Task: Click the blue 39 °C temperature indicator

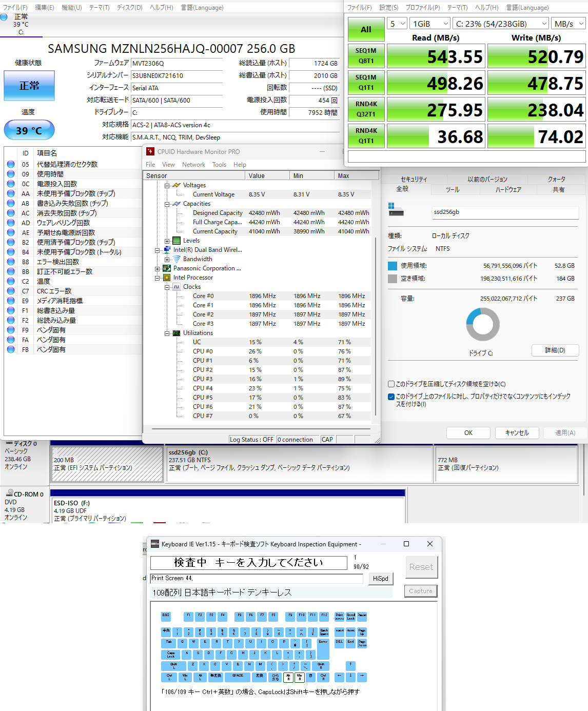Action: pyautogui.click(x=29, y=130)
